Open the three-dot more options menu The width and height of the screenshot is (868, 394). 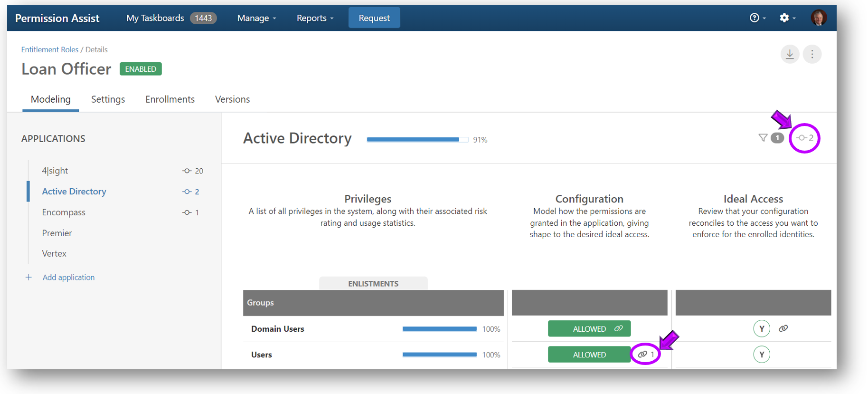pos(812,54)
